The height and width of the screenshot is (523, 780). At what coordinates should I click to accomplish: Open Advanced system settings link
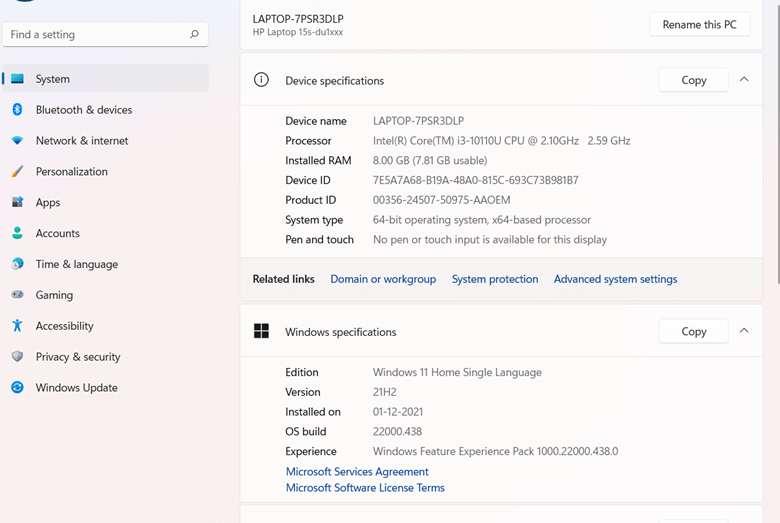615,279
